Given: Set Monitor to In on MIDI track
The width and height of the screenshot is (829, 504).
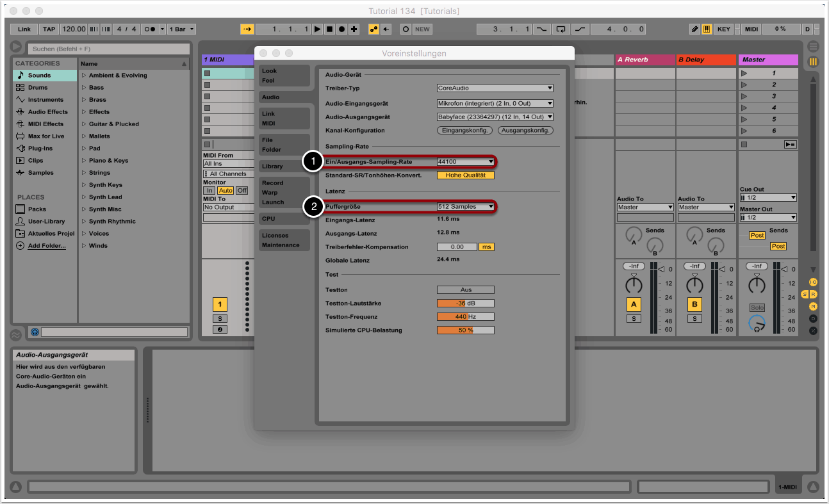Looking at the screenshot, I should point(209,191).
